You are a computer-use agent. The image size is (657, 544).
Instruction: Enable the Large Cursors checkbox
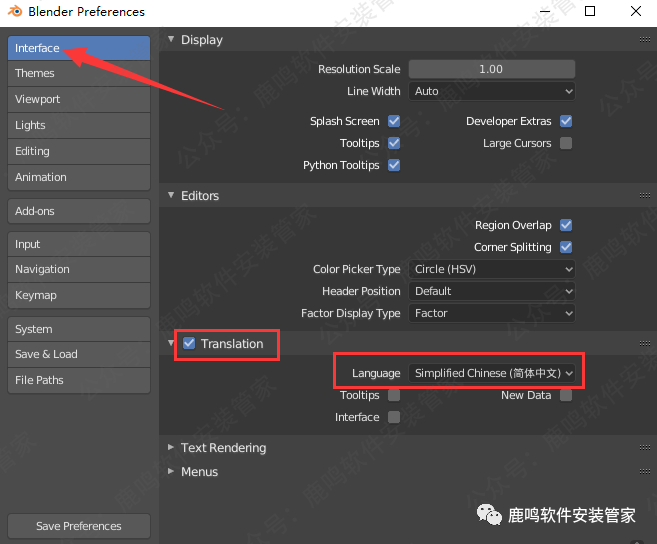click(566, 143)
